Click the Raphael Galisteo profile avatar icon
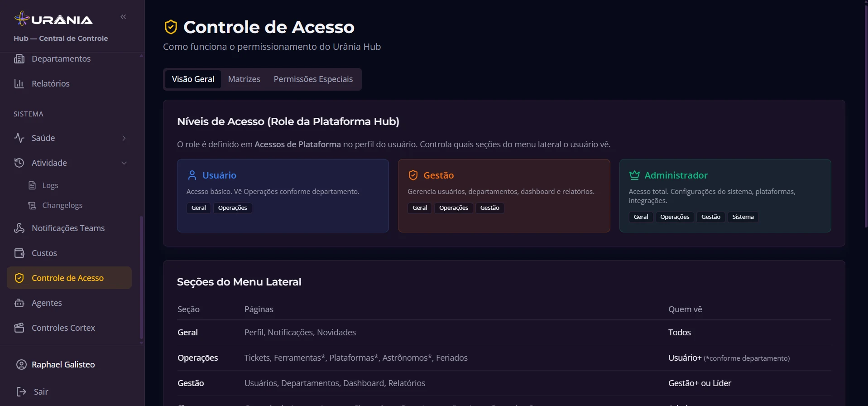 coord(21,364)
